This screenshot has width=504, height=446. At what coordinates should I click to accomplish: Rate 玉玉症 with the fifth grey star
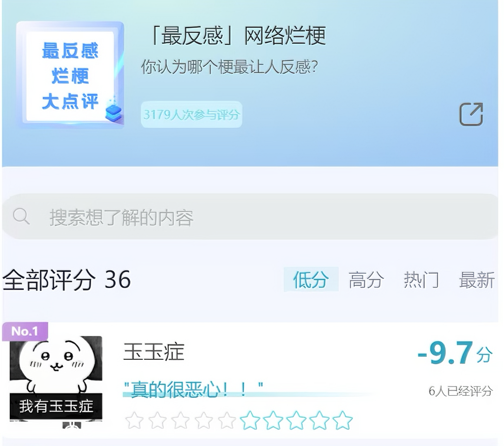pos(227,420)
